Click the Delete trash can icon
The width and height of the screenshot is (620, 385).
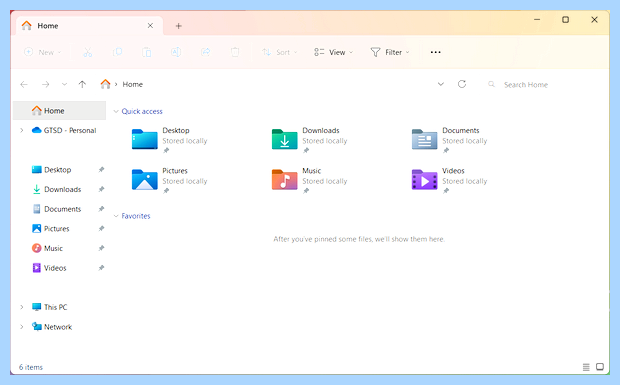coord(235,52)
